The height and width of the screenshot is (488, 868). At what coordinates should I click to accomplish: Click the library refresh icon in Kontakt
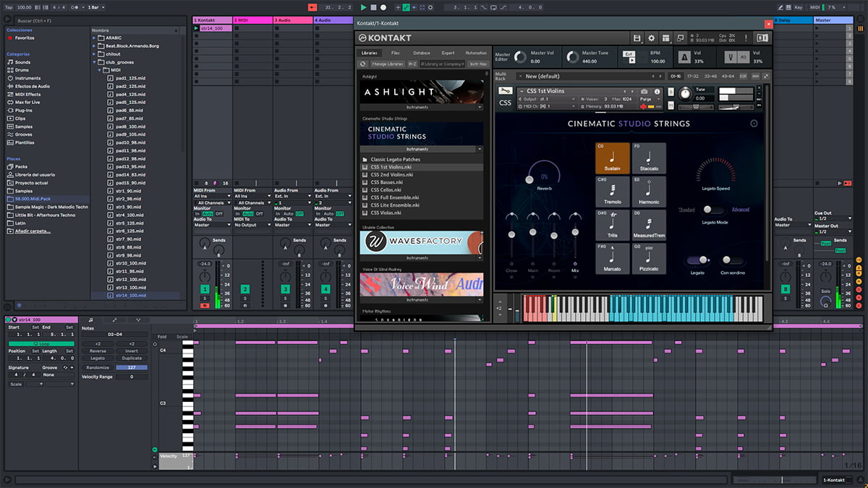point(364,64)
